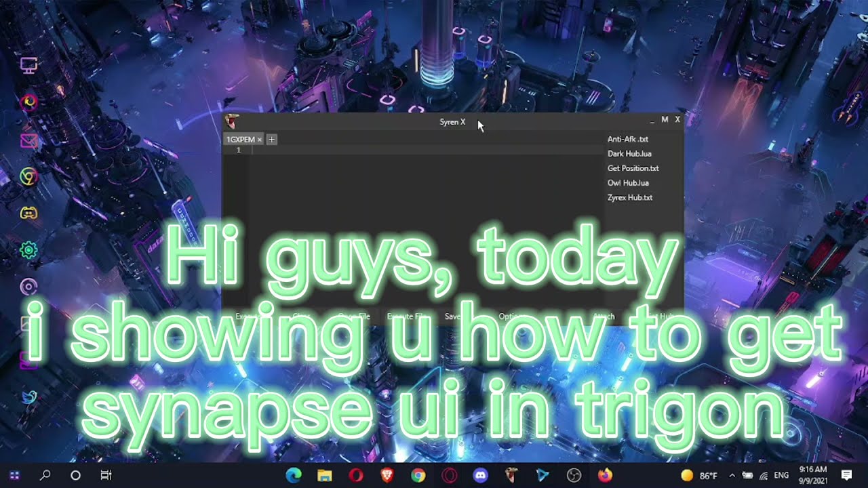Open Opera GX from taskbar

tap(450, 476)
